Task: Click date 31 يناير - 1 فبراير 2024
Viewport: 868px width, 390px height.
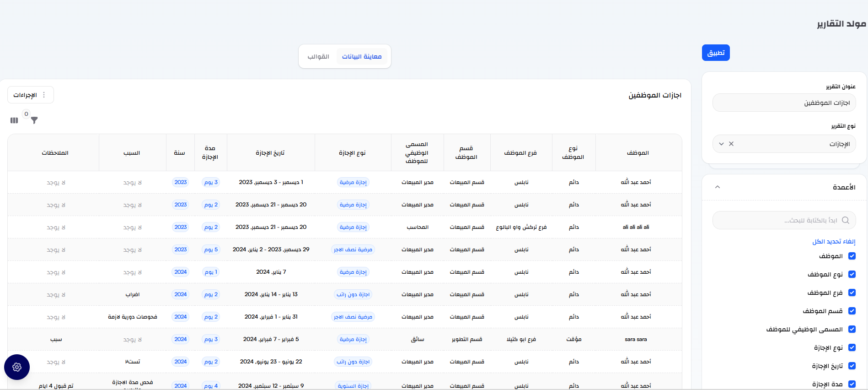Action: [271, 317]
